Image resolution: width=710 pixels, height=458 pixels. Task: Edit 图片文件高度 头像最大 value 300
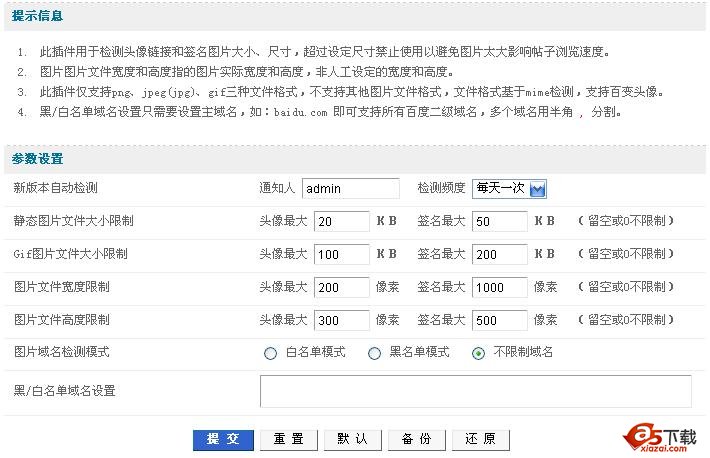[x=341, y=321]
